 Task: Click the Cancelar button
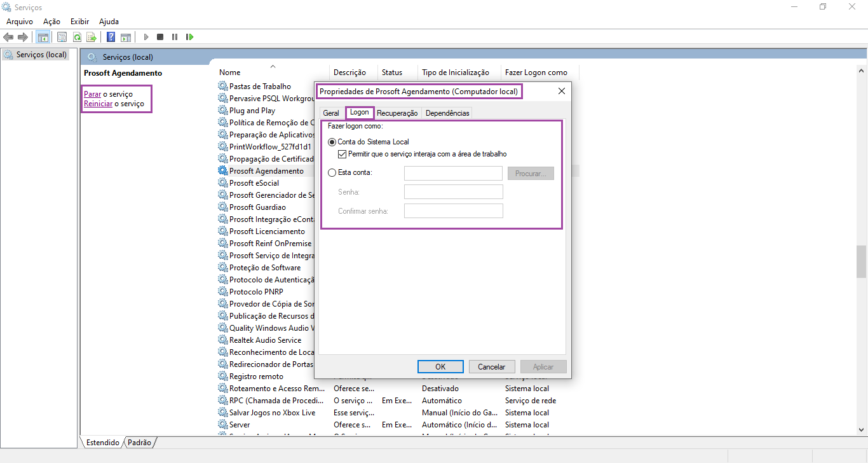492,367
